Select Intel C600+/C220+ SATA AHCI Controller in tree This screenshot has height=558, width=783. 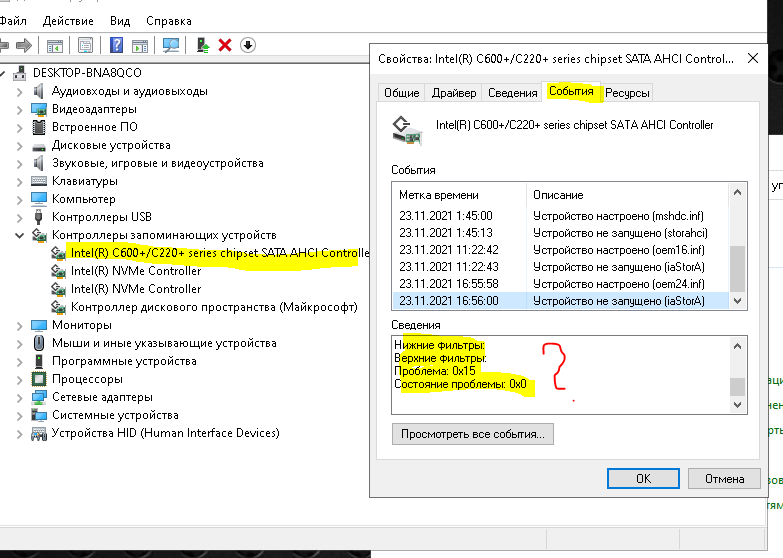(220, 253)
